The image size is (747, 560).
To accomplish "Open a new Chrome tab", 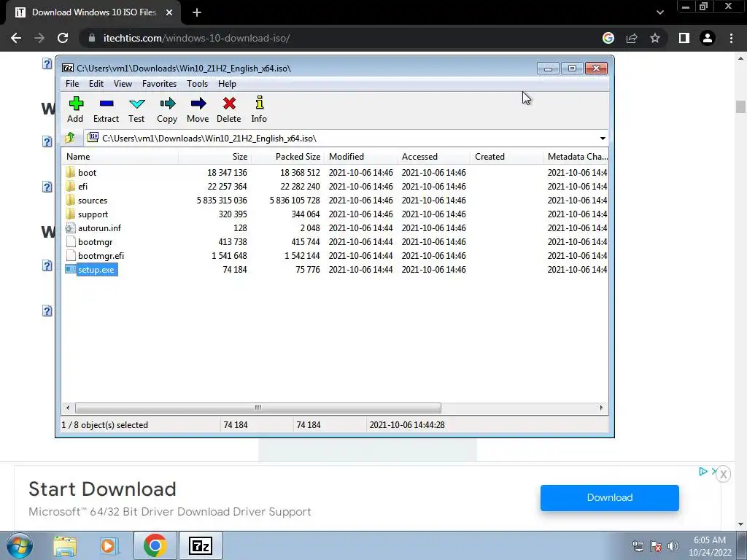I will (x=197, y=12).
